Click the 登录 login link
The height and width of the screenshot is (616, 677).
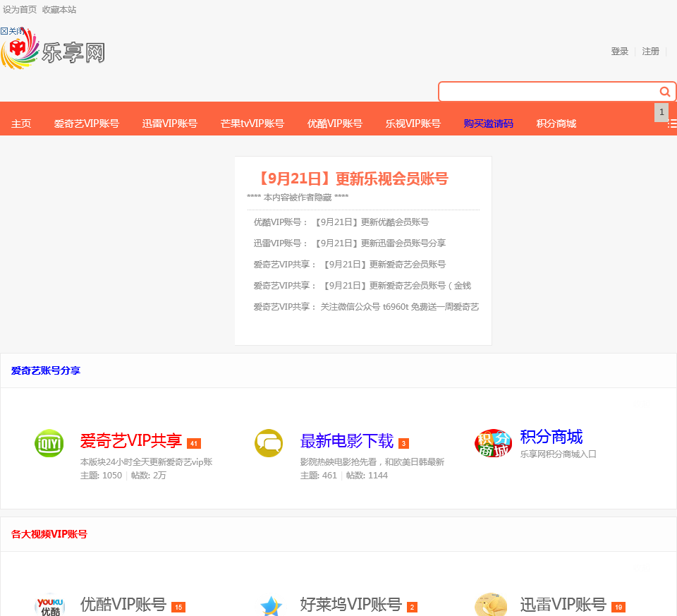coord(620,52)
